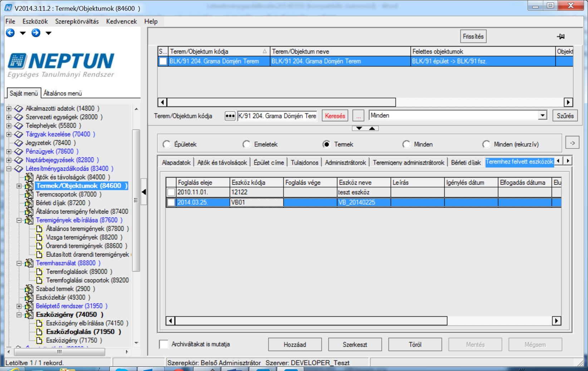The image size is (588, 371).
Task: Open the File menu
Action: (10, 21)
